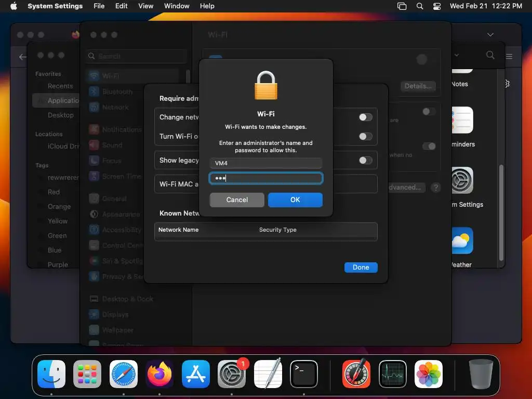Select Wi-Fi in System Settings sidebar
The width and height of the screenshot is (532, 399).
132,76
